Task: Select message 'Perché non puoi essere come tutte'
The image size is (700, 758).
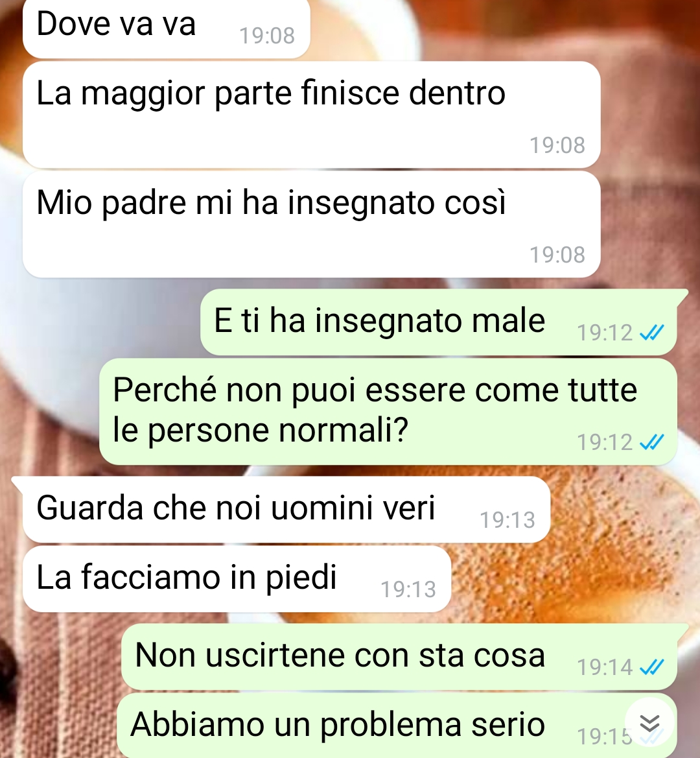Action: coord(388,411)
